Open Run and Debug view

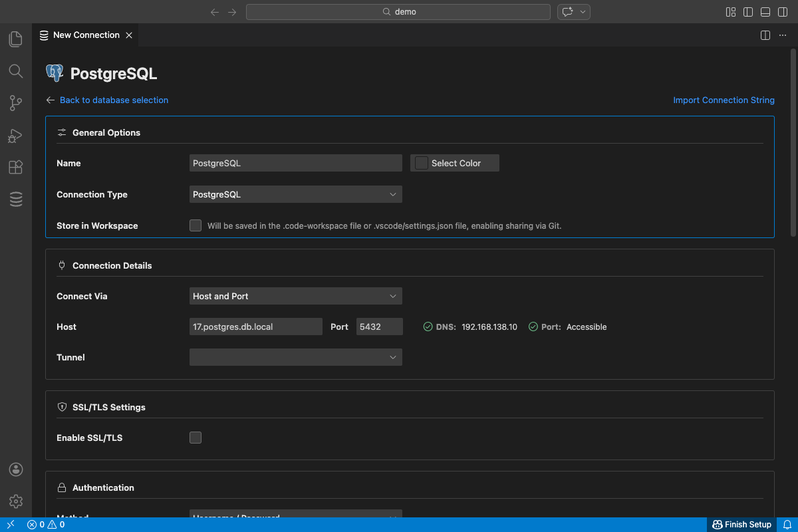(x=15, y=136)
